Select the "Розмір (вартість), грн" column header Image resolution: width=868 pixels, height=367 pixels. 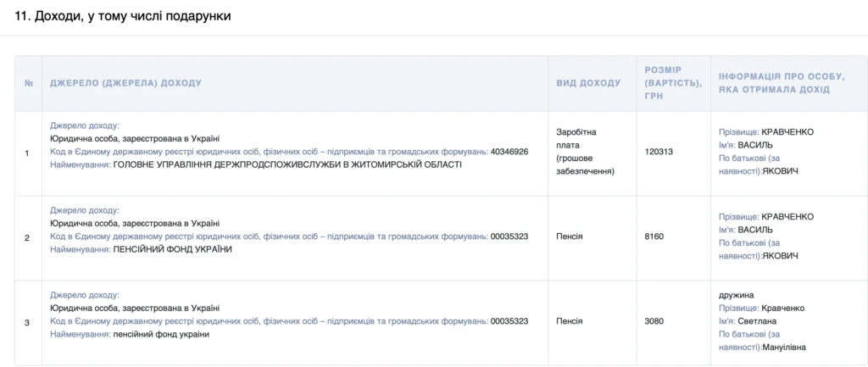coord(674,83)
